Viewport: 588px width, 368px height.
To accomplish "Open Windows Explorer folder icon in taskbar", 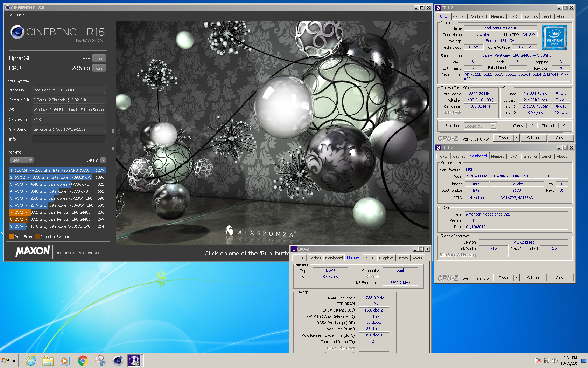I will [48, 361].
